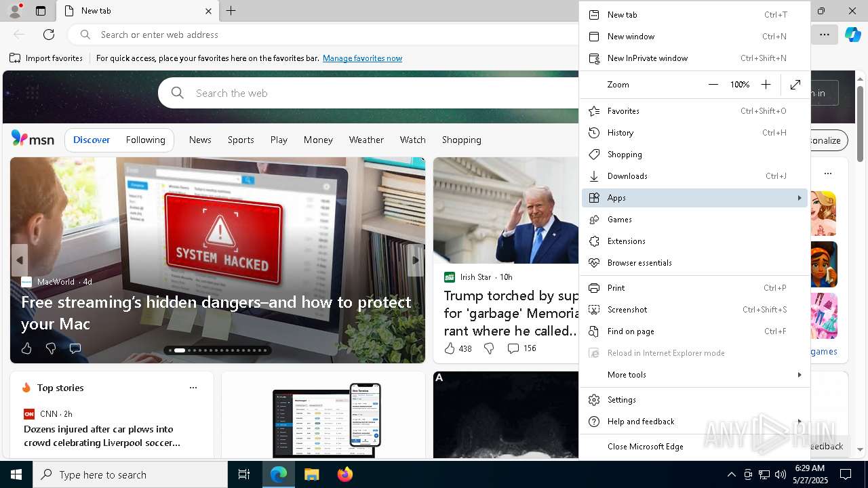Viewport: 868px width, 488px height.
Task: Open the Copilot sidebar icon
Action: click(852, 35)
